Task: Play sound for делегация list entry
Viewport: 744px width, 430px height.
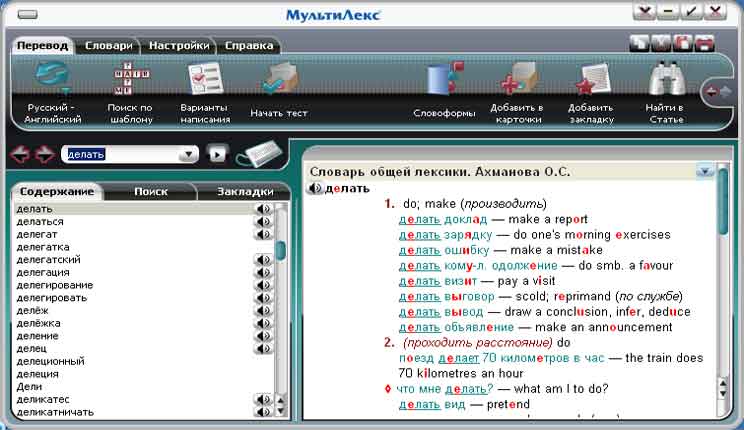Action: [263, 272]
